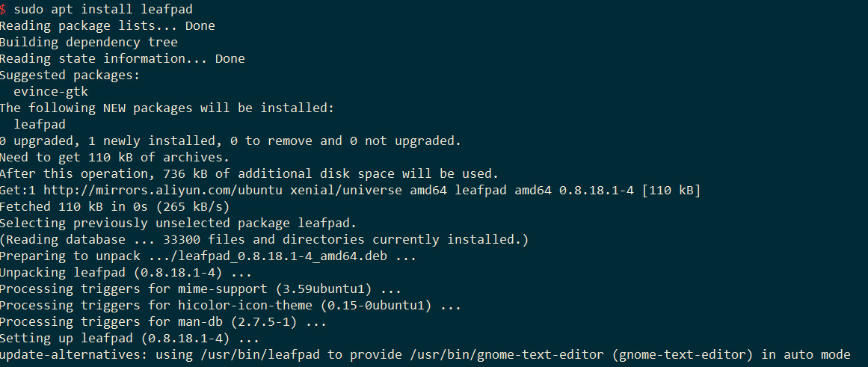Click the 'Need to get 110 kB' line
The width and height of the screenshot is (868, 367).
[114, 157]
